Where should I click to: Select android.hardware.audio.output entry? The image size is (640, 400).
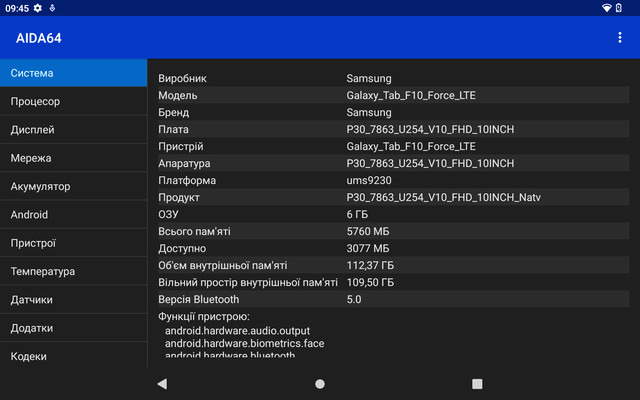pyautogui.click(x=237, y=331)
